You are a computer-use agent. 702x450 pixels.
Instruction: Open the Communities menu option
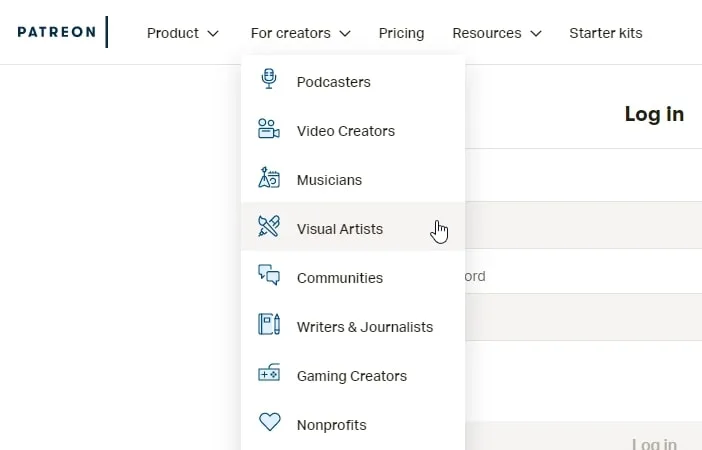click(339, 278)
